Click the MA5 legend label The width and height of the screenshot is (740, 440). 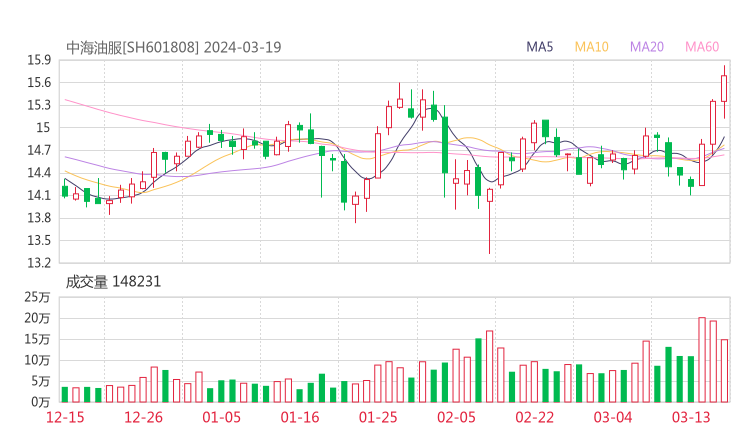pyautogui.click(x=539, y=47)
